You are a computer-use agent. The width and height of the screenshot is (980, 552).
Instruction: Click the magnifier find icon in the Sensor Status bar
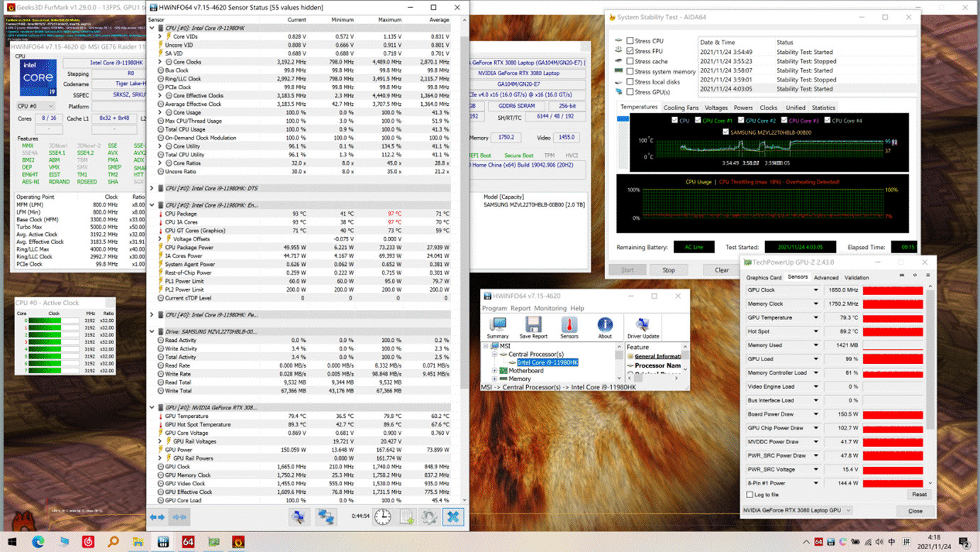(299, 517)
